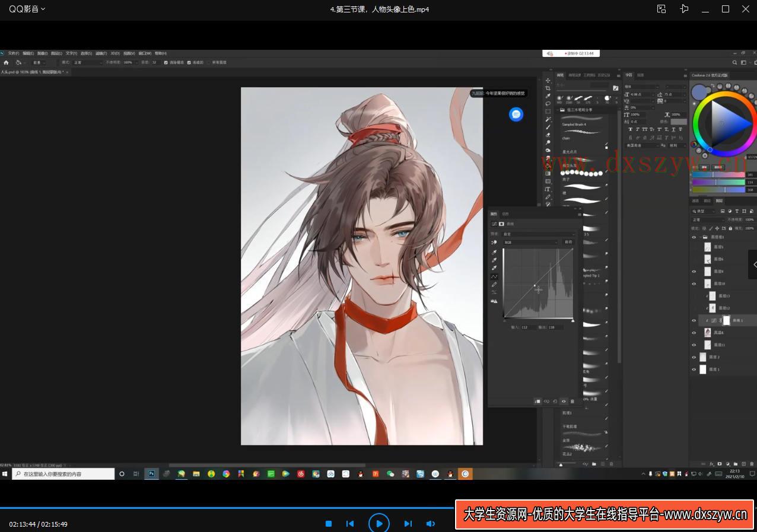Image resolution: width=757 pixels, height=532 pixels.
Task: Switch to the Channels tab
Action: (695, 200)
